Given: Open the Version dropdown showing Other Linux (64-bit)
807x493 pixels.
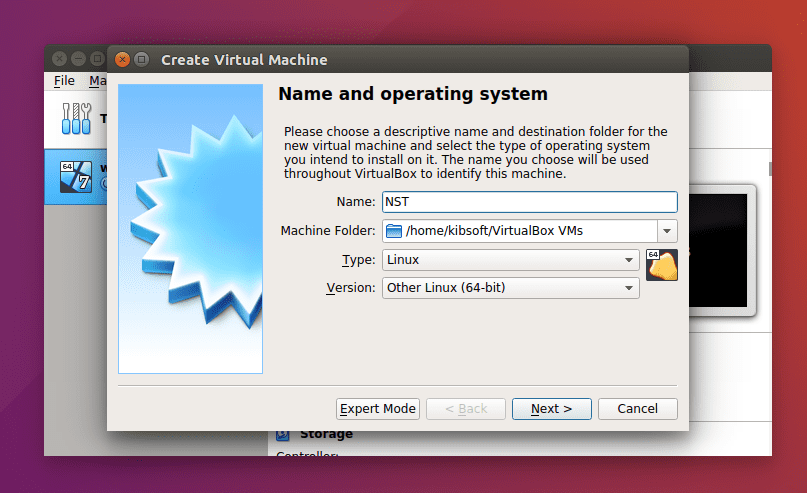Looking at the screenshot, I should pyautogui.click(x=511, y=288).
